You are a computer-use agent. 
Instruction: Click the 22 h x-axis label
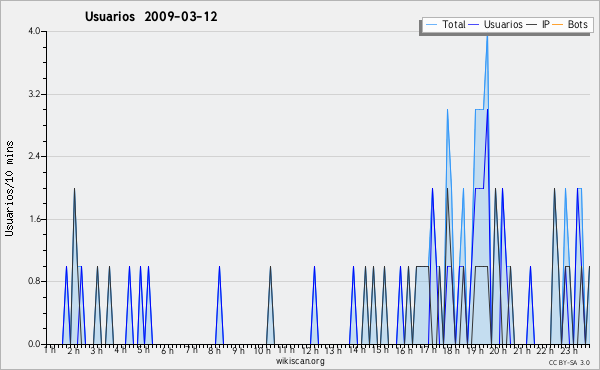point(545,350)
